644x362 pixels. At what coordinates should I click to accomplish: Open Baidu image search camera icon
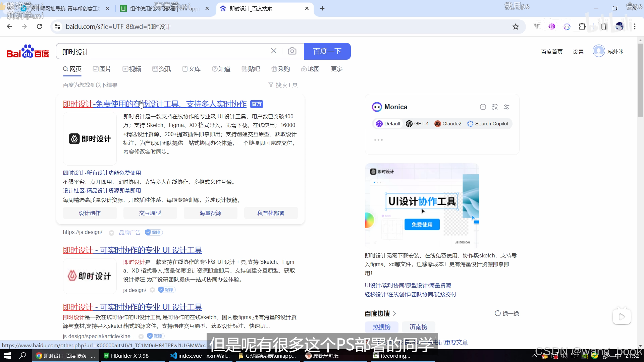pyautogui.click(x=292, y=51)
